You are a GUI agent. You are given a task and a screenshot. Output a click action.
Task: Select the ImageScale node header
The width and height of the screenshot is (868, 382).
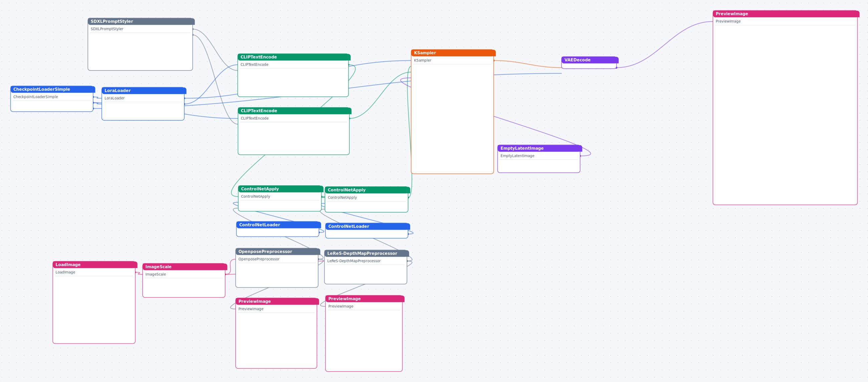click(x=185, y=266)
